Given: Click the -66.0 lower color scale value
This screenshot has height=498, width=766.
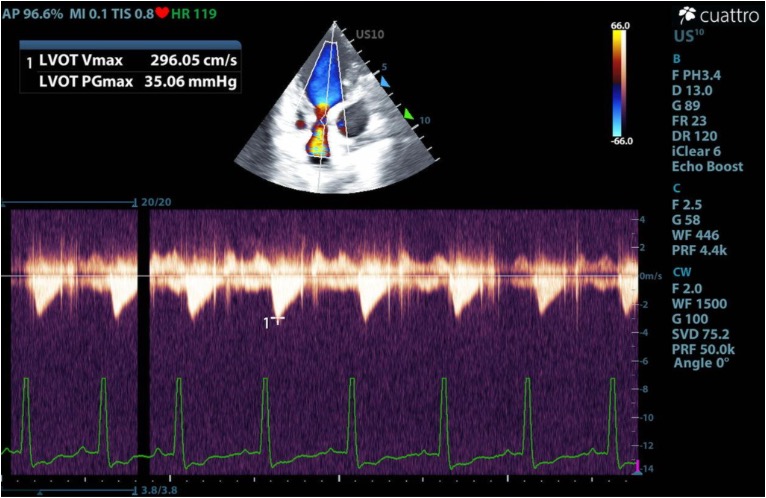Looking at the screenshot, I should (622, 141).
